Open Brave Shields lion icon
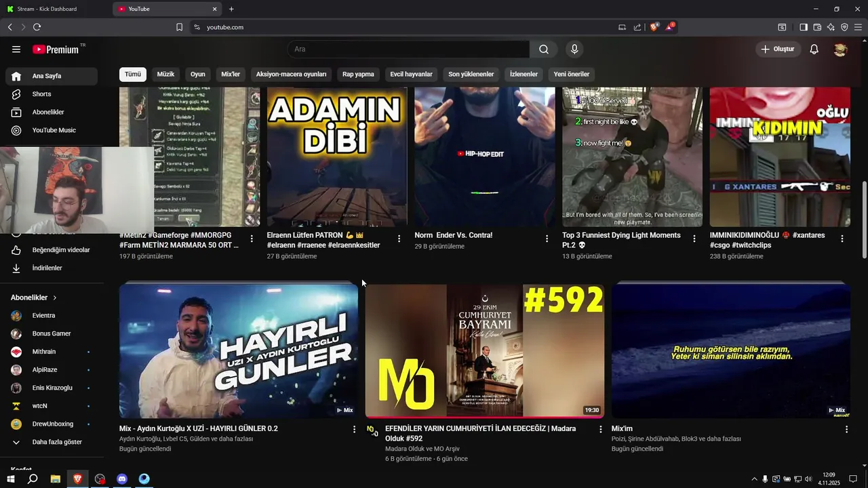The width and height of the screenshot is (868, 488). pyautogui.click(x=654, y=27)
